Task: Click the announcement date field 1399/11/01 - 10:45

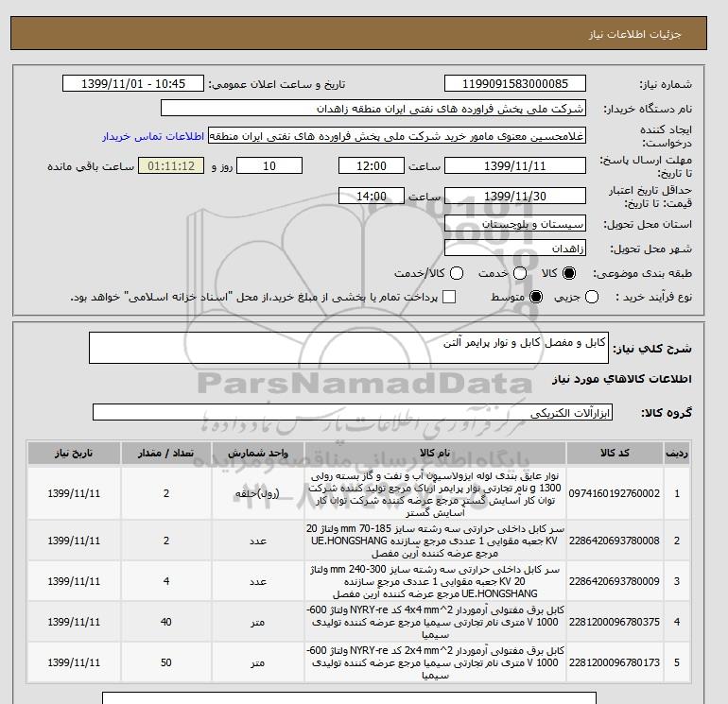Action: [x=133, y=83]
